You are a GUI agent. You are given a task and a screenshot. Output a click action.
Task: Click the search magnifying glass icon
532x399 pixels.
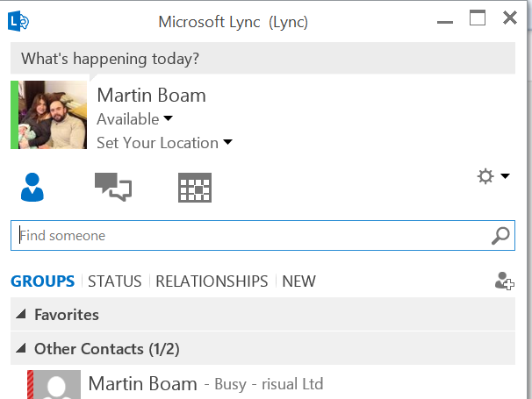coord(500,235)
